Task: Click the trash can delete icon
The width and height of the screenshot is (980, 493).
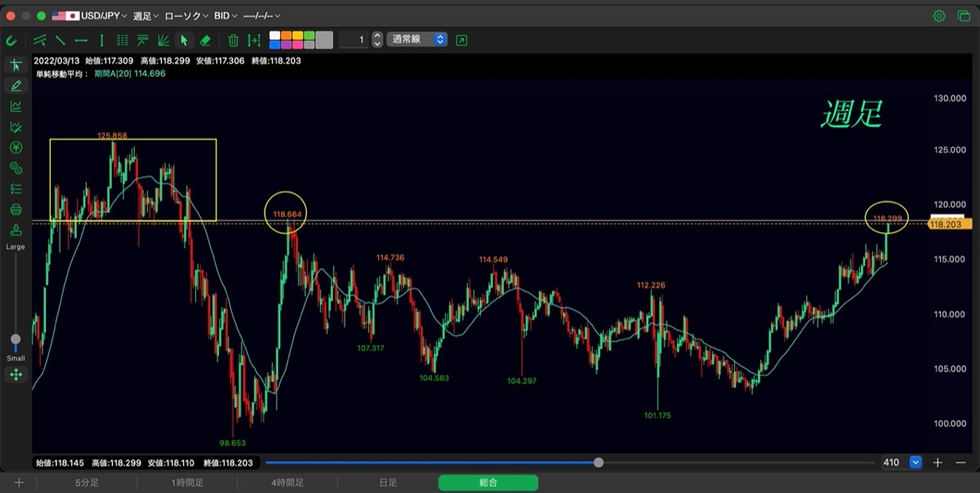Action: 234,40
